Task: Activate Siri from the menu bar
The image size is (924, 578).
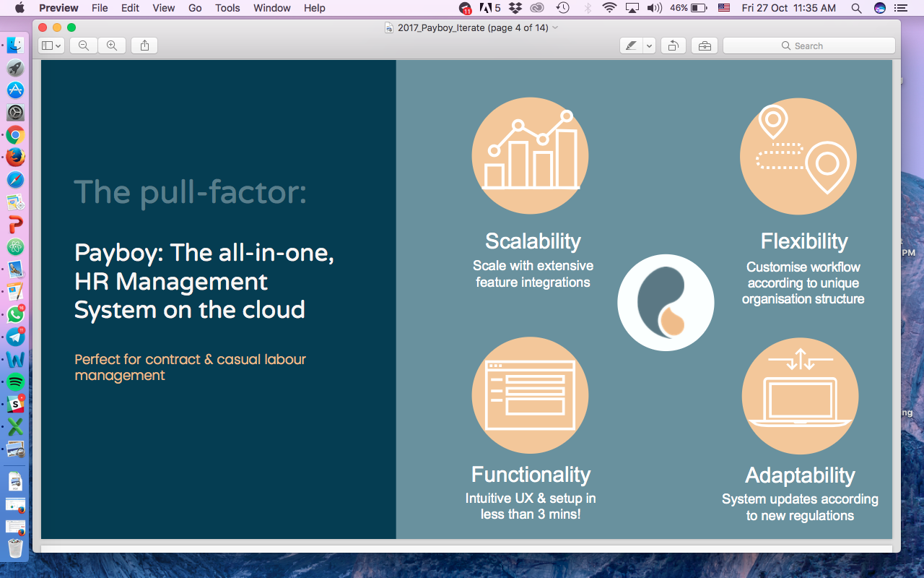Action: tap(879, 8)
